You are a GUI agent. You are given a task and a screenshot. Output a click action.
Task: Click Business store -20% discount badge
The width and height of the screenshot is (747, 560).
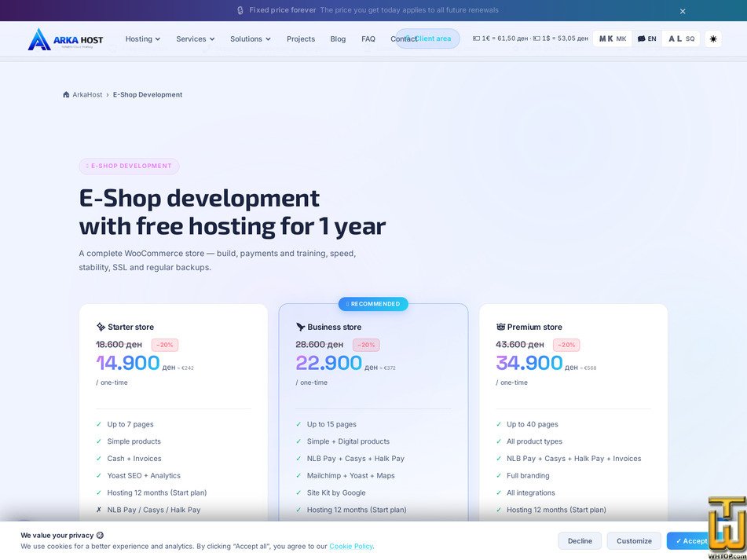(366, 345)
